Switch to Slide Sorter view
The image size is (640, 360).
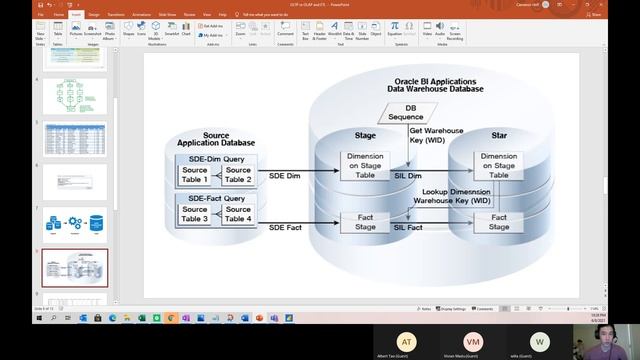pos(517,309)
